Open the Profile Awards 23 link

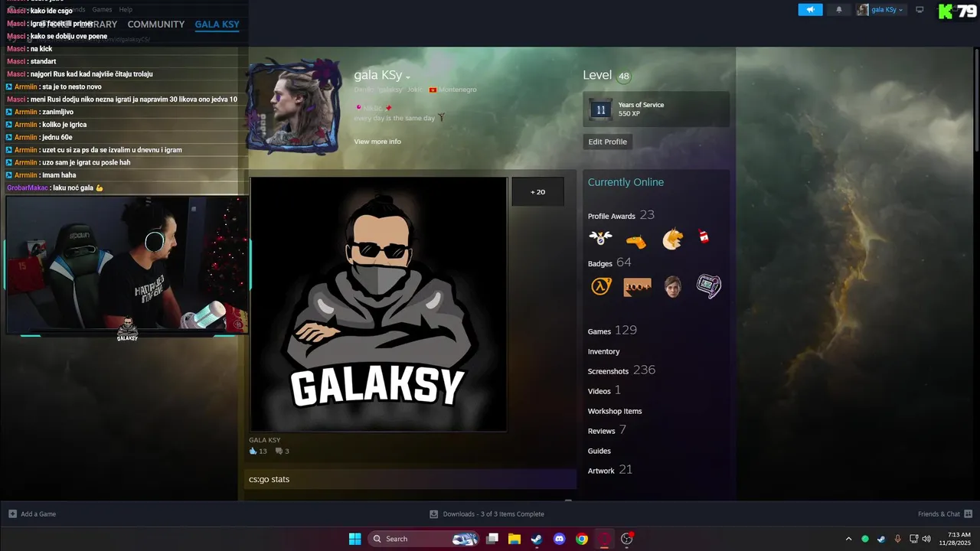[621, 216]
